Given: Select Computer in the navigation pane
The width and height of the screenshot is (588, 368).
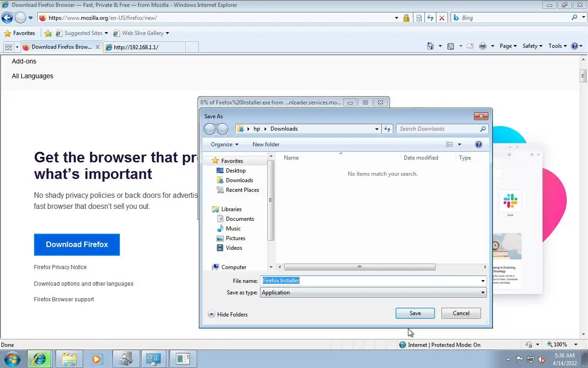Looking at the screenshot, I should point(234,267).
